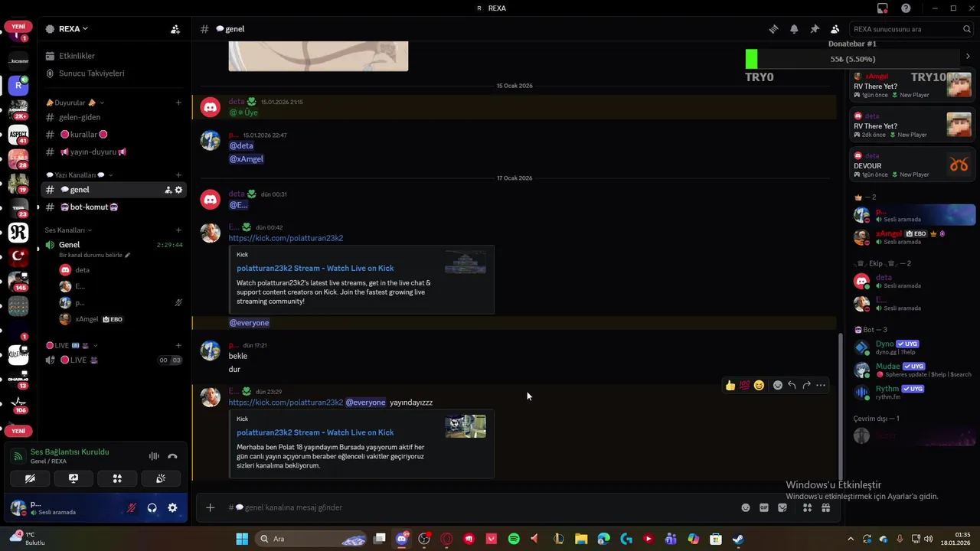Forward the hovered message

tap(806, 385)
